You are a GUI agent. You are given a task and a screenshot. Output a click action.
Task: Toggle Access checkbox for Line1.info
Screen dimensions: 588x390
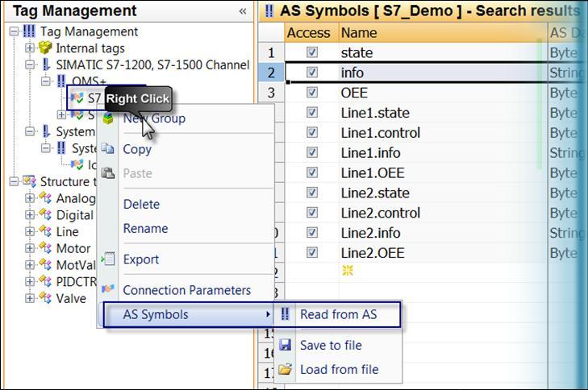[x=312, y=152]
